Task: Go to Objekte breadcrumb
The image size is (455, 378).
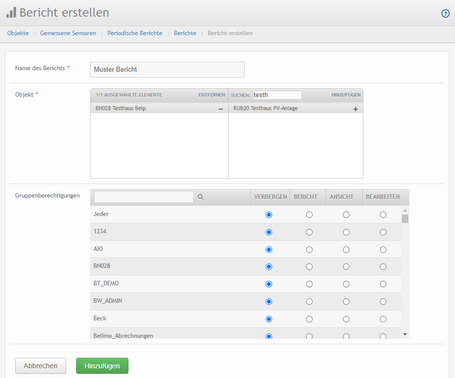Action: click(x=18, y=33)
